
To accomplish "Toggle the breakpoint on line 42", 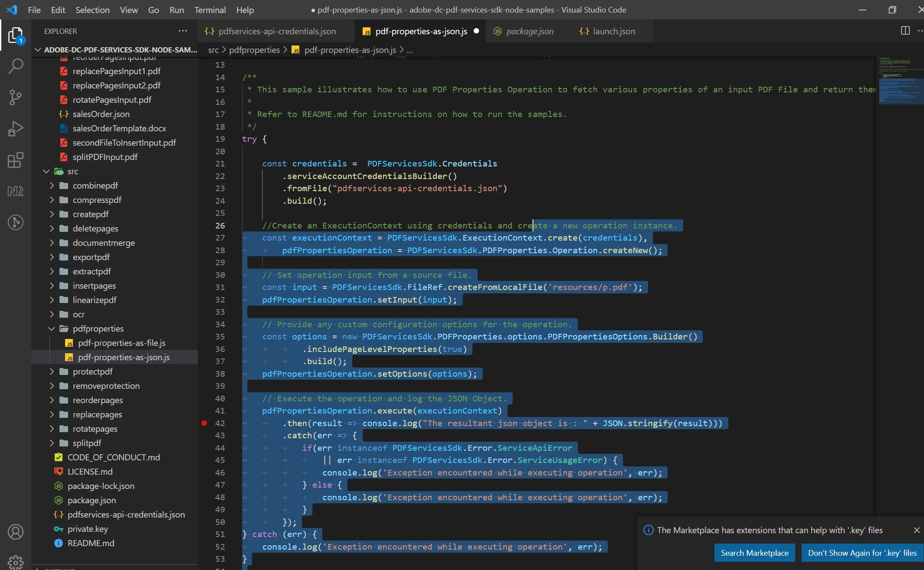I will (x=204, y=423).
